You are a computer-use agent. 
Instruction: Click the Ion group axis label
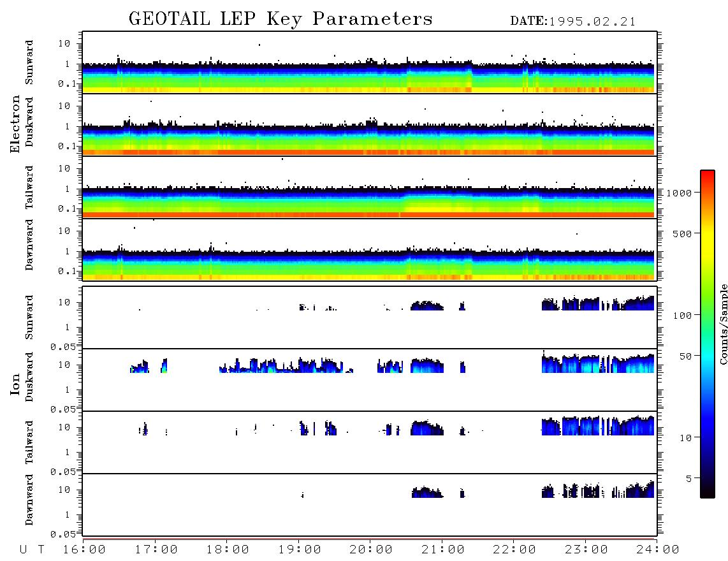point(15,384)
